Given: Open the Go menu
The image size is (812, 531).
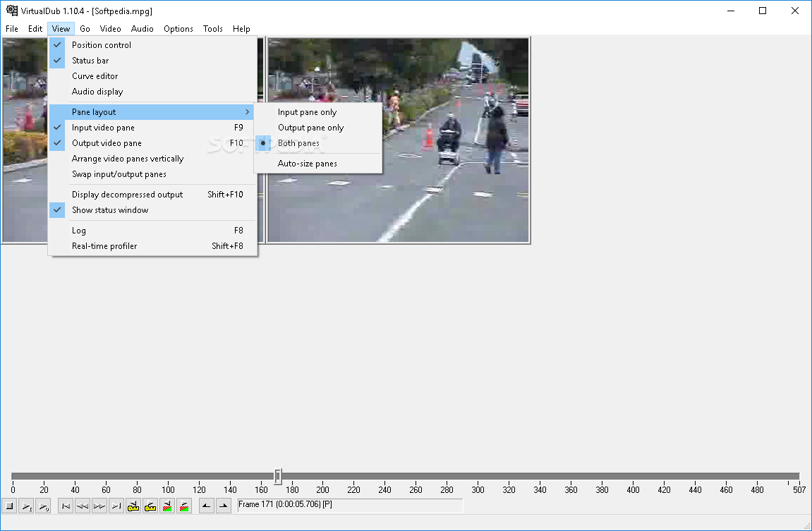Looking at the screenshot, I should coord(85,29).
